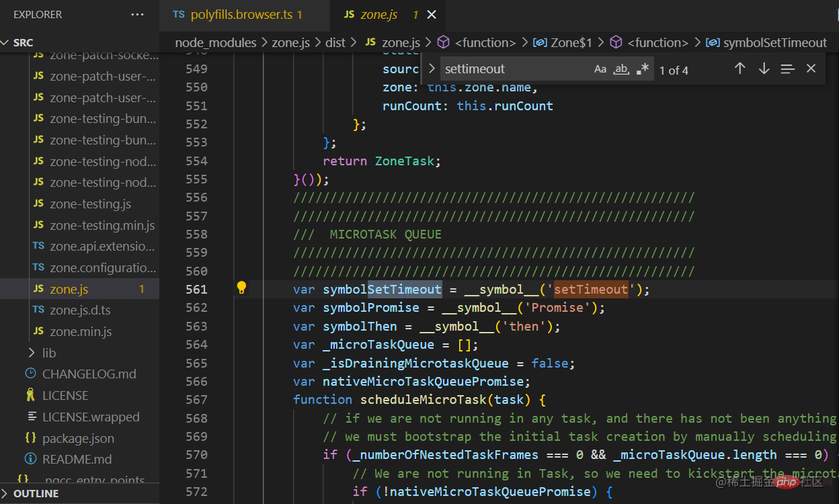Open package.json file
The width and height of the screenshot is (839, 504).
coord(78,438)
